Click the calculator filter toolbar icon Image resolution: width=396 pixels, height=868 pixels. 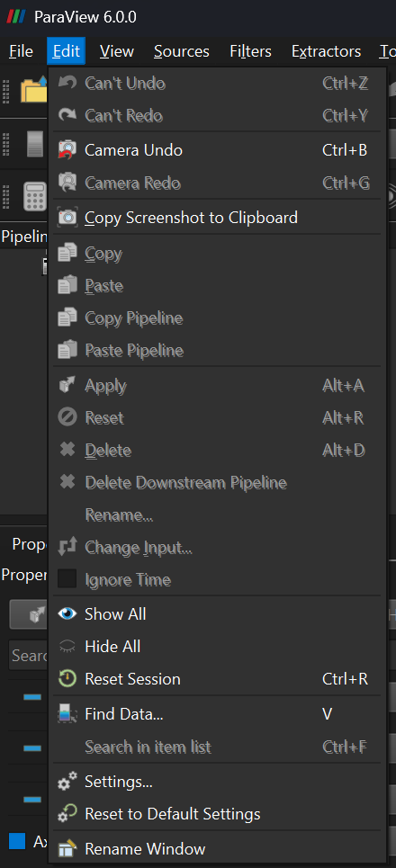point(35,196)
